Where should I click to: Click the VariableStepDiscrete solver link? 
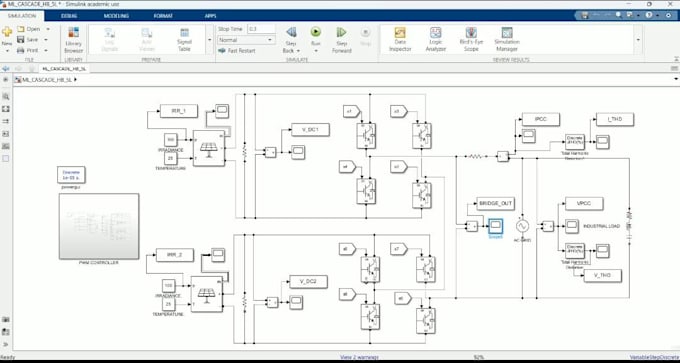(654, 357)
